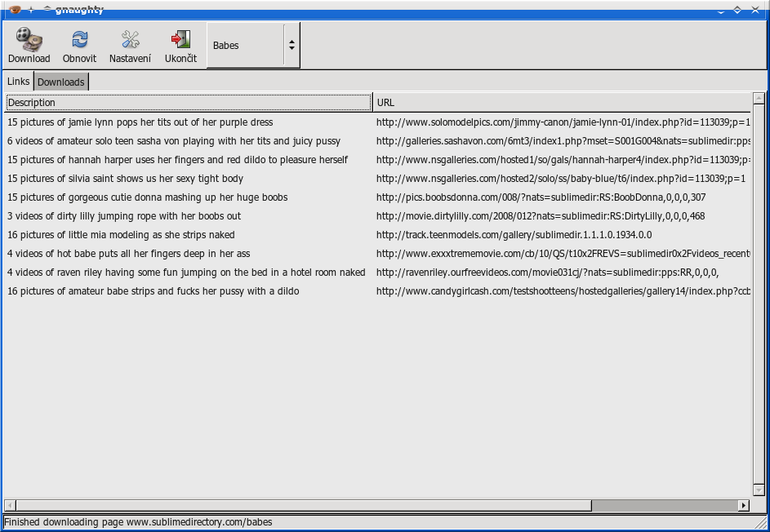Open the window menu icon in title bar
770x532 pixels.
pyautogui.click(x=15, y=9)
